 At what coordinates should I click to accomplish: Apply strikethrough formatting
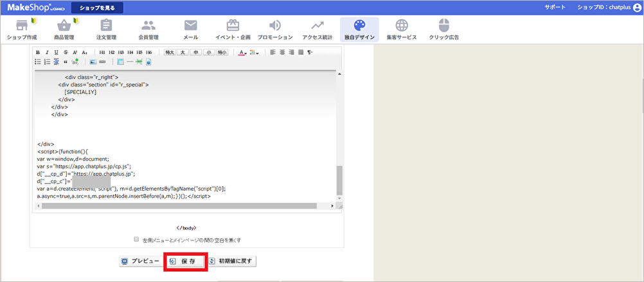click(x=66, y=53)
